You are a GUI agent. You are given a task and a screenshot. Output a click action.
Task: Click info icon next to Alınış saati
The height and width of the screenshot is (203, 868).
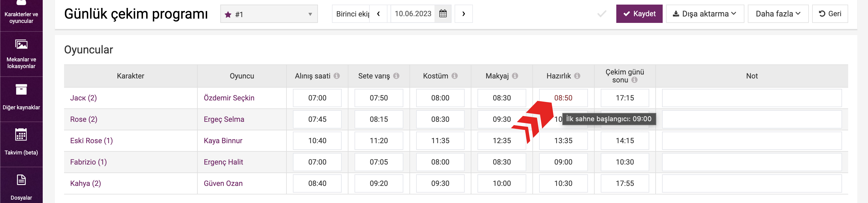[x=336, y=76]
